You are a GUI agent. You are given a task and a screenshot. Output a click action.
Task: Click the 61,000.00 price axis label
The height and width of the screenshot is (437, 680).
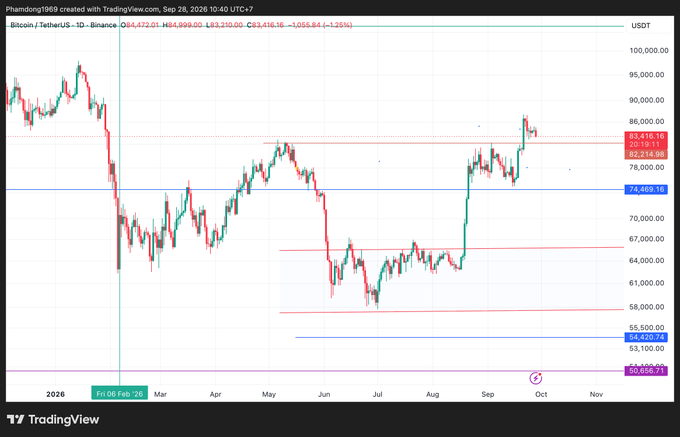click(647, 283)
